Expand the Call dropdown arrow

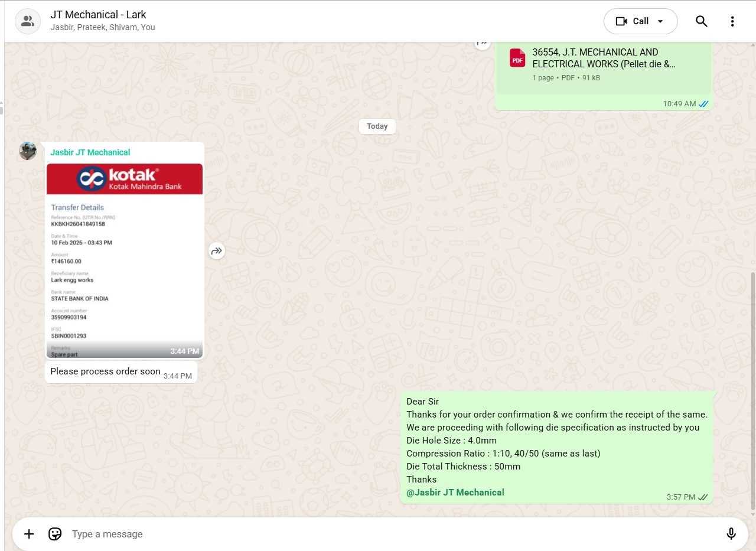(x=660, y=21)
